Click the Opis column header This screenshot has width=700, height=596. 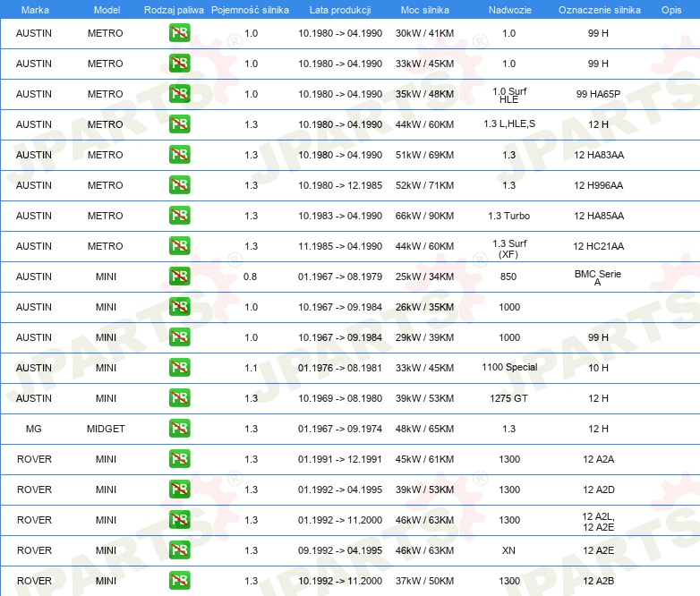click(671, 10)
